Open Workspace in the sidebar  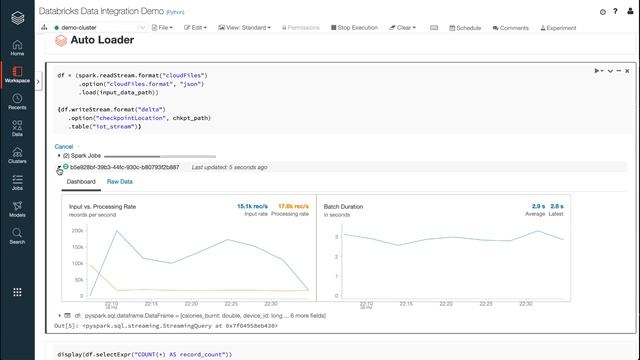(17, 75)
